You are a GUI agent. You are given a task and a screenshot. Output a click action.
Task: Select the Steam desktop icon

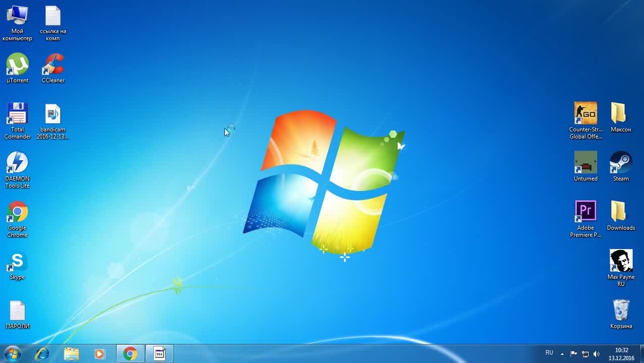pyautogui.click(x=621, y=163)
